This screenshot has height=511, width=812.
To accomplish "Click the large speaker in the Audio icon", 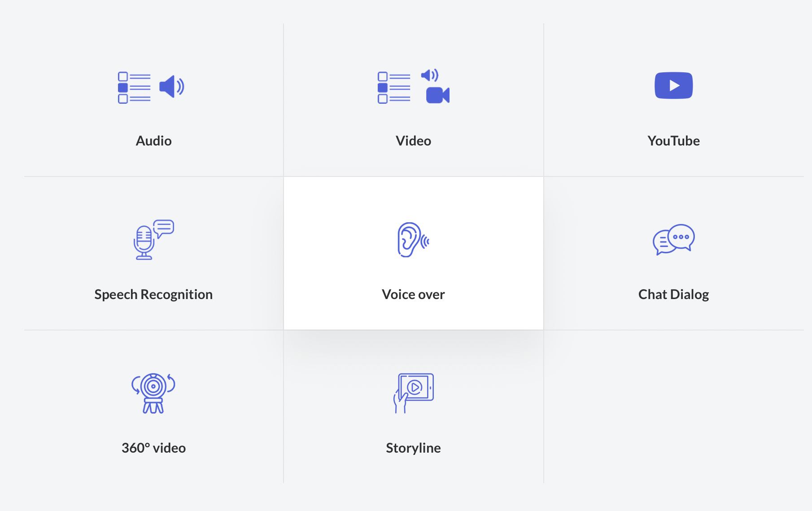I will point(171,87).
